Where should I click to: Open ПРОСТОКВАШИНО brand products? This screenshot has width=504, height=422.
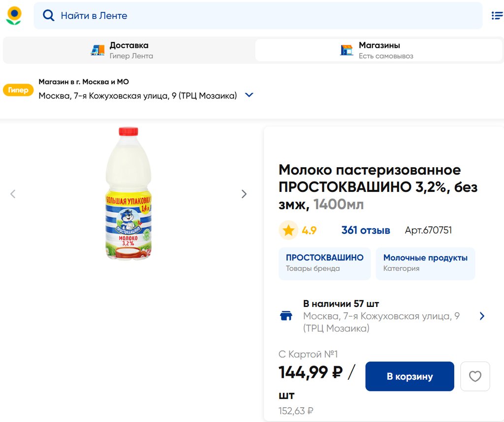click(324, 263)
